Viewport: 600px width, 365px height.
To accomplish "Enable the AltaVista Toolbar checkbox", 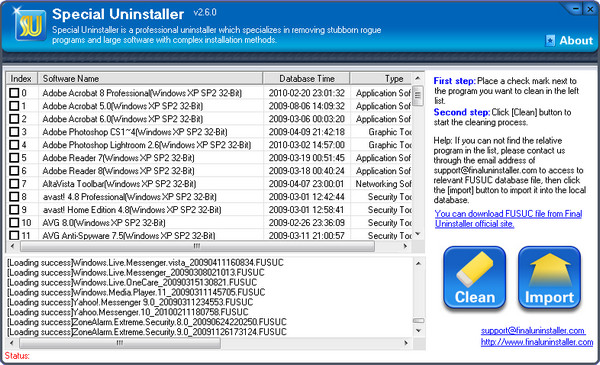I will 14,184.
